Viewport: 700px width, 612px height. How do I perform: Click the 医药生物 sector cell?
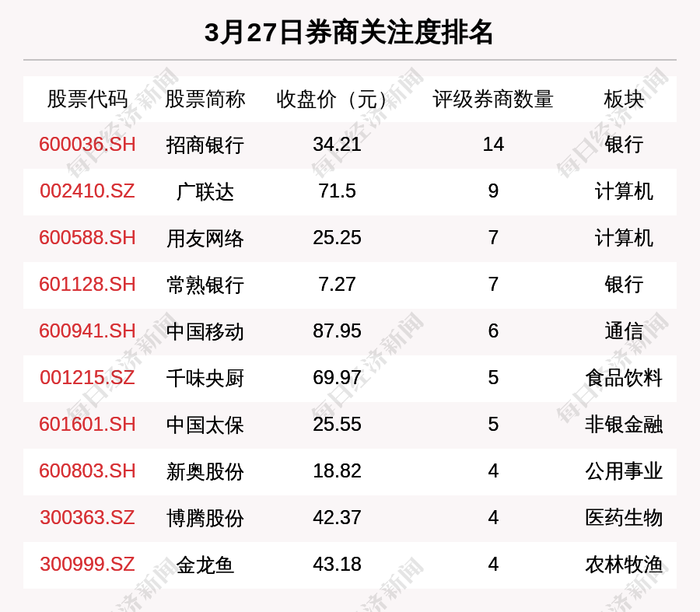(x=624, y=518)
